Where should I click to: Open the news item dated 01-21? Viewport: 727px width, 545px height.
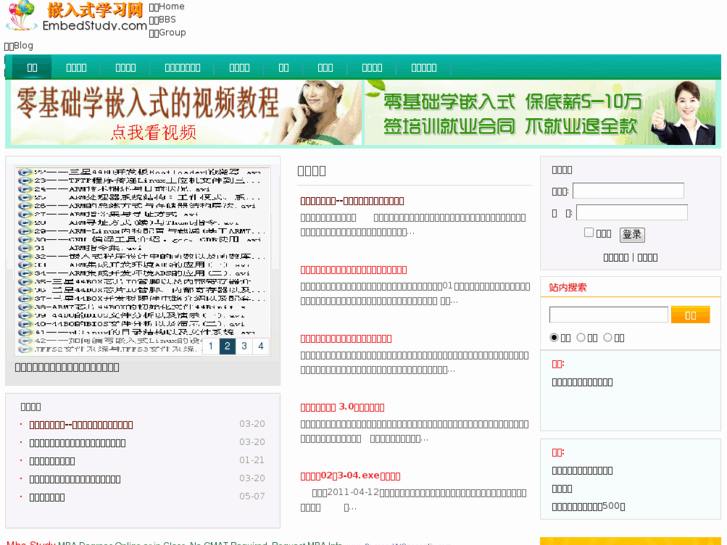(x=52, y=461)
